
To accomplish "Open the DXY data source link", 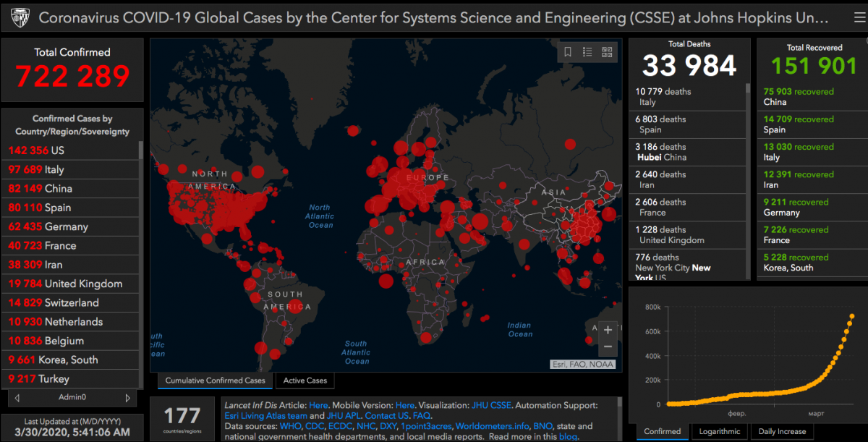I will coord(388,426).
